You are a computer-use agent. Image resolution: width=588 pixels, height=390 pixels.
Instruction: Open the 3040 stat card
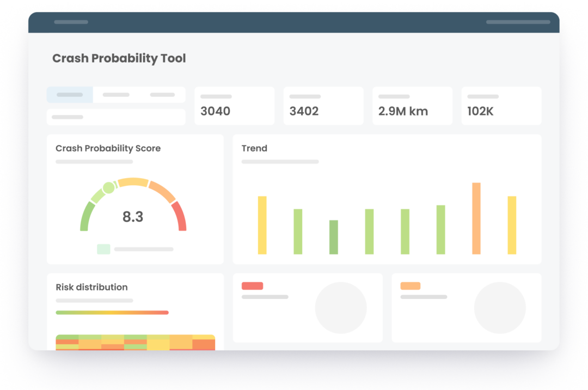(x=234, y=106)
